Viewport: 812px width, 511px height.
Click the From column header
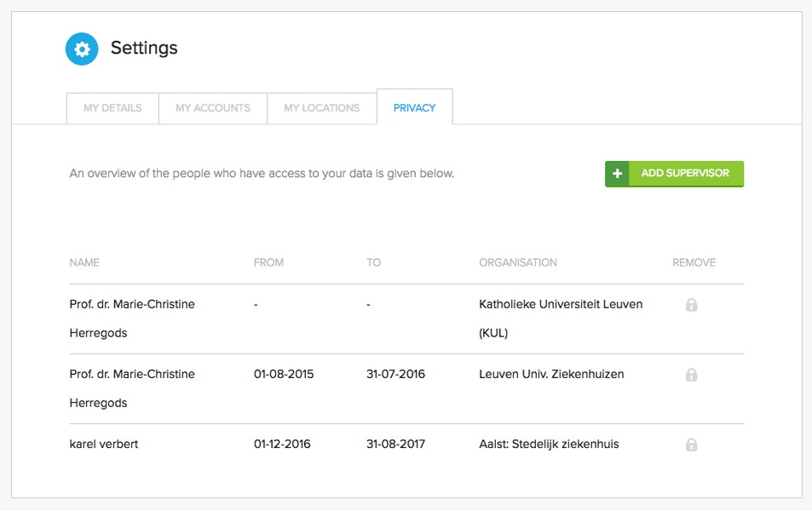pos(268,262)
